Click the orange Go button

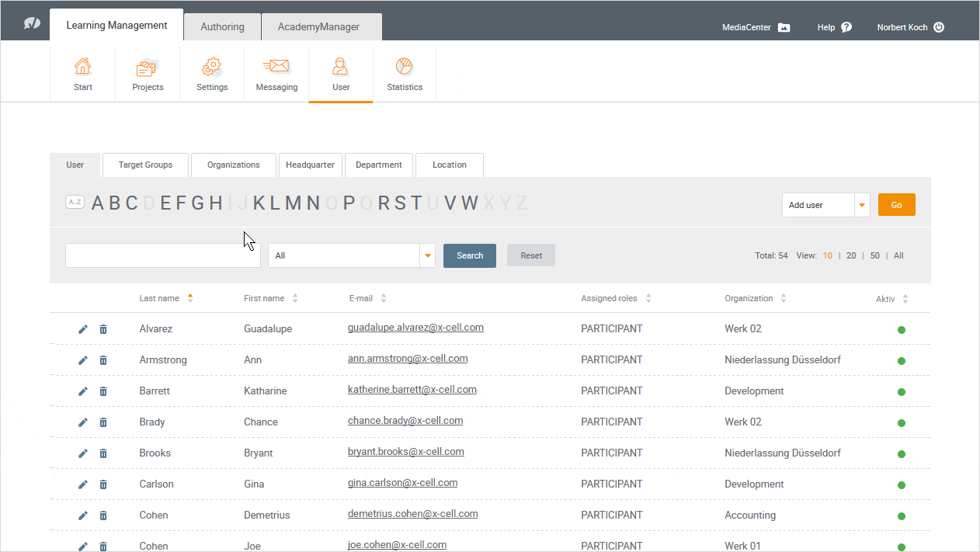pyautogui.click(x=896, y=205)
